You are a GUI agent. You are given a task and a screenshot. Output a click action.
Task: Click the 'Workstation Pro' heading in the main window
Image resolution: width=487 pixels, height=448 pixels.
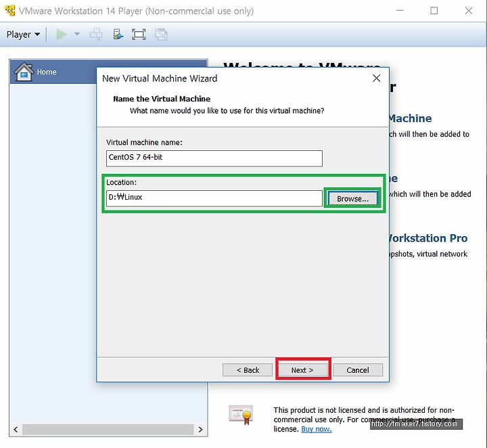428,238
